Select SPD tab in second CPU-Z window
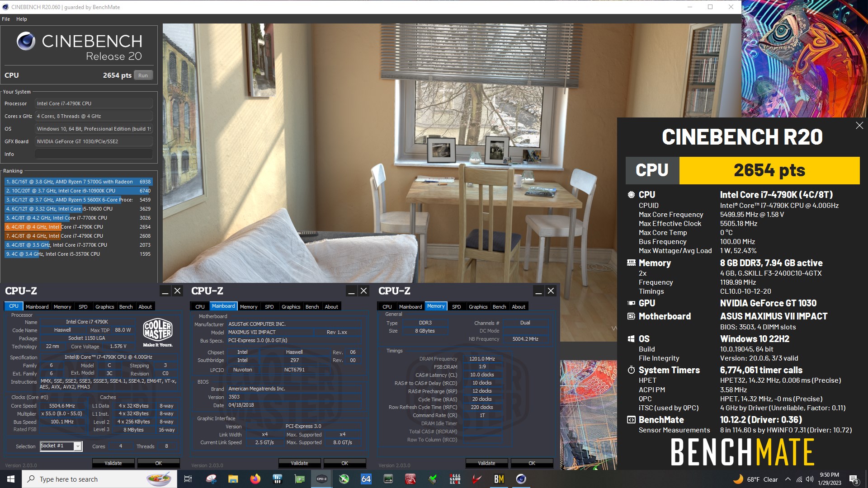The image size is (868, 488). (269, 306)
